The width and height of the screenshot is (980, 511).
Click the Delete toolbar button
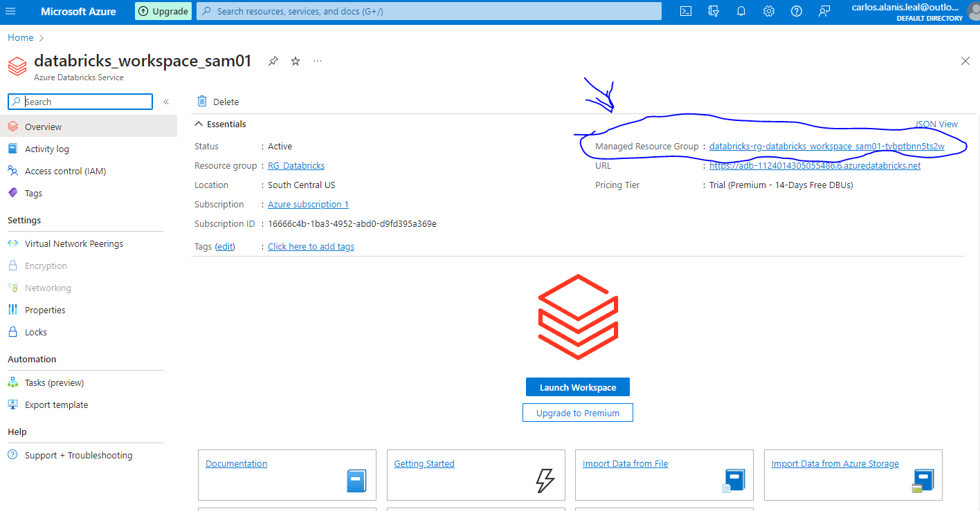218,102
